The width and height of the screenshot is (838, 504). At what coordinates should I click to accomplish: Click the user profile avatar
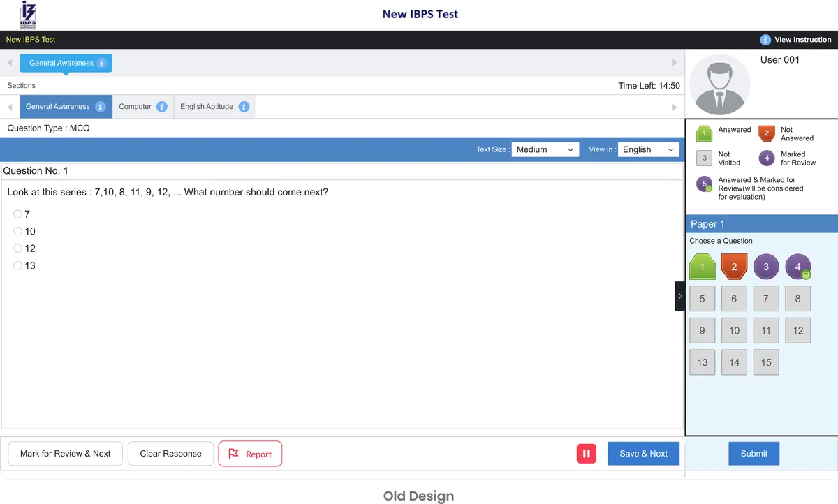click(720, 85)
